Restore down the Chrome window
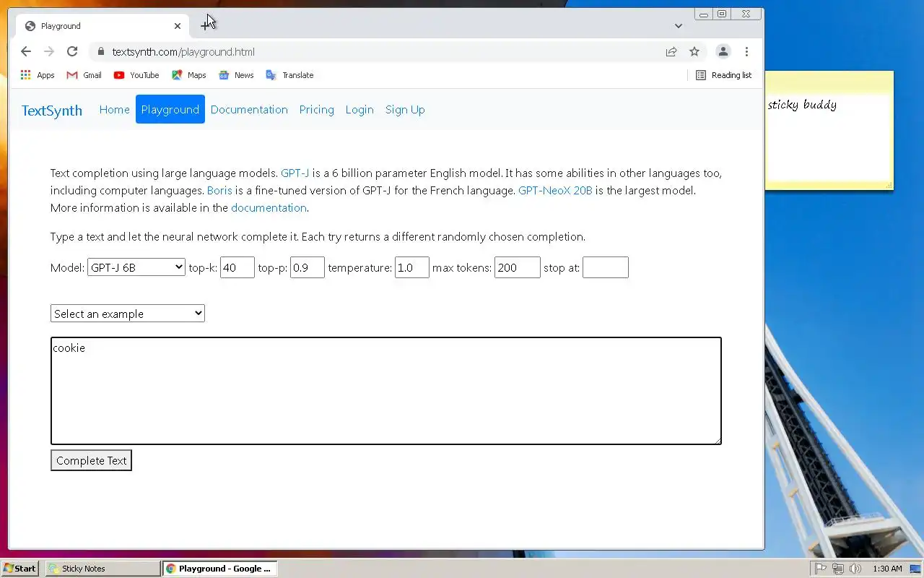The height and width of the screenshot is (578, 924). tap(721, 14)
